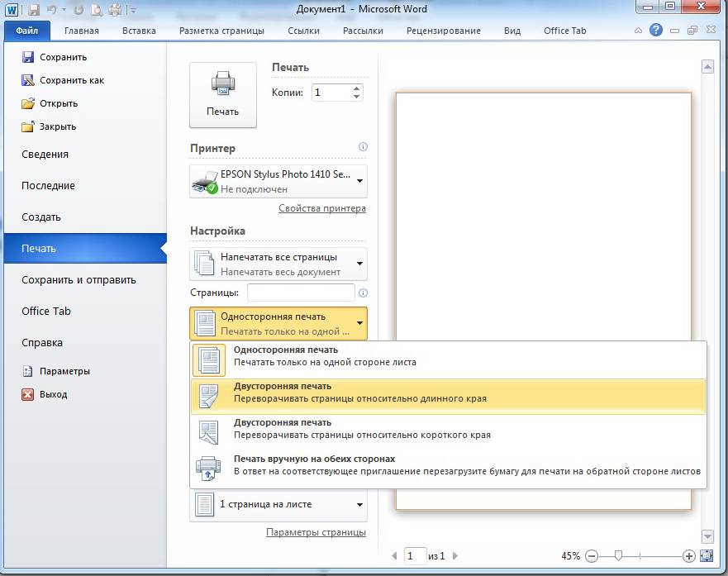Image resolution: width=728 pixels, height=576 pixels.
Task: Click the large Печать printer button
Action: [222, 95]
